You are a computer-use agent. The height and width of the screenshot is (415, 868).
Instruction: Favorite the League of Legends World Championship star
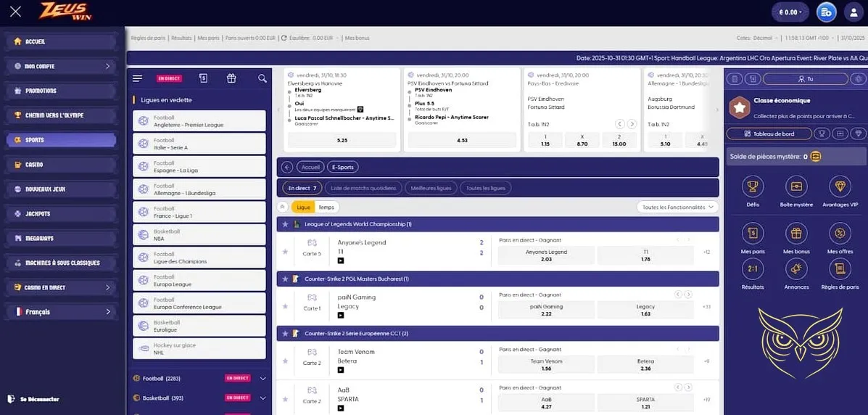click(285, 225)
